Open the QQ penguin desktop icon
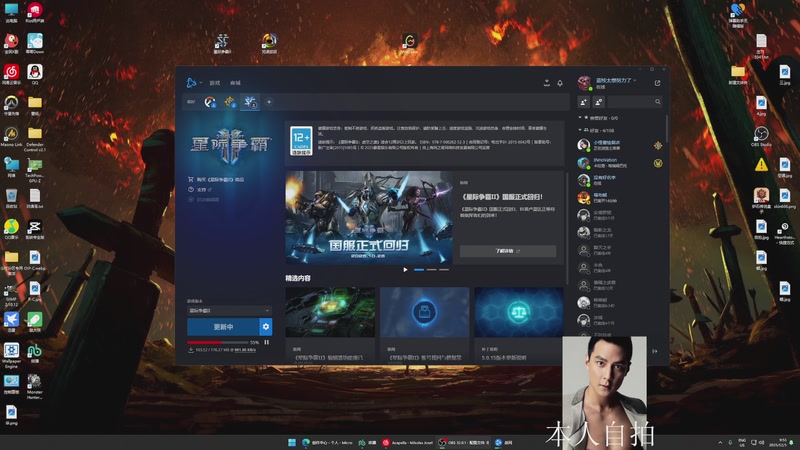800x450 pixels. pyautogui.click(x=35, y=74)
